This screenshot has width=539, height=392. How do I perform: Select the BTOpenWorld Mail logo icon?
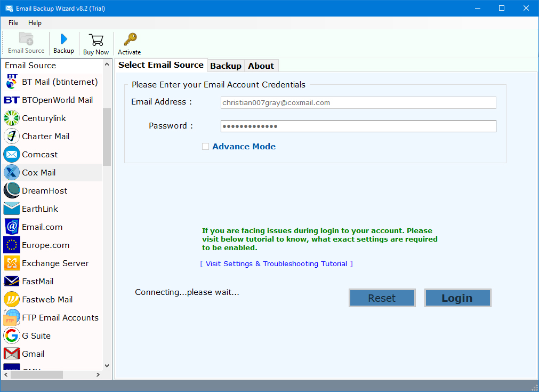point(11,100)
